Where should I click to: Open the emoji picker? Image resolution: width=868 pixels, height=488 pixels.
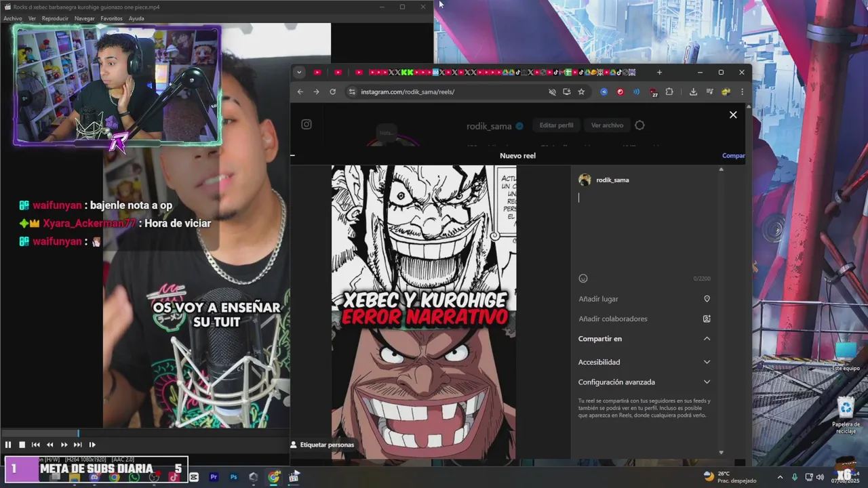point(583,279)
